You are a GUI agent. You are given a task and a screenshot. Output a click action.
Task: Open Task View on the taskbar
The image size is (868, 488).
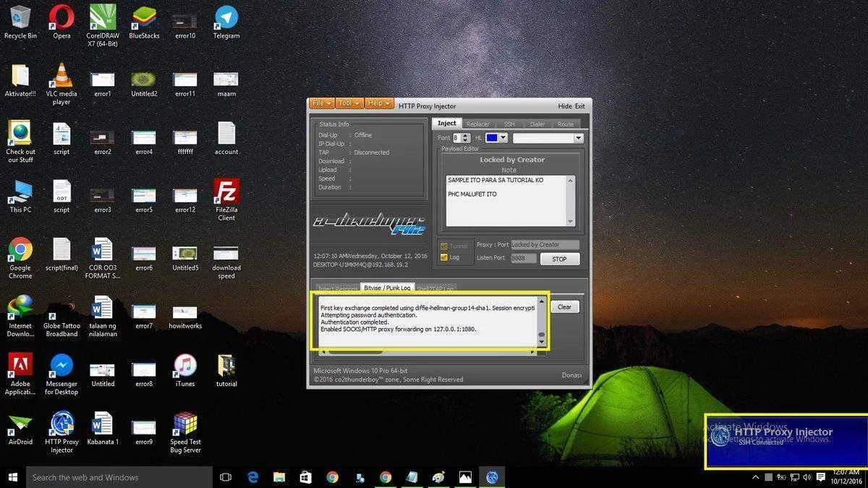pos(225,477)
